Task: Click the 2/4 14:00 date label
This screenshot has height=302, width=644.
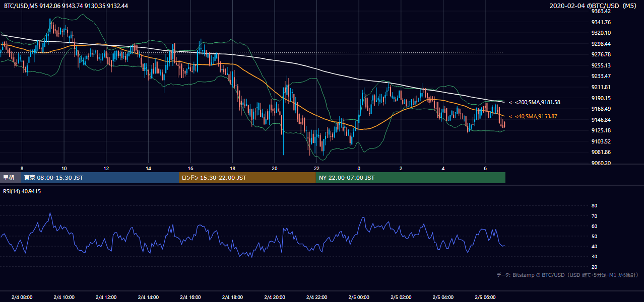Action: tap(148, 297)
